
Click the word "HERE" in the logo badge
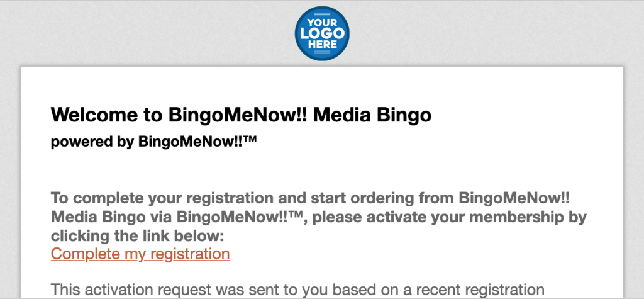pyautogui.click(x=323, y=44)
